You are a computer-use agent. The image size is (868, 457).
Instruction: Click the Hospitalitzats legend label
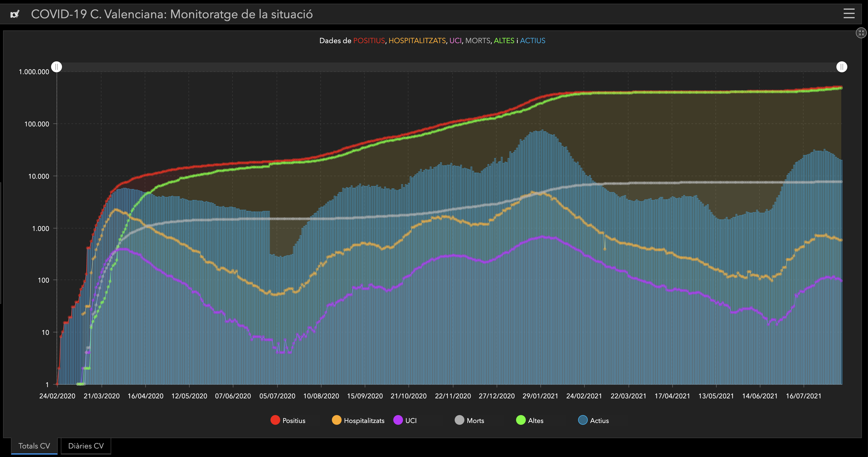coord(364,420)
